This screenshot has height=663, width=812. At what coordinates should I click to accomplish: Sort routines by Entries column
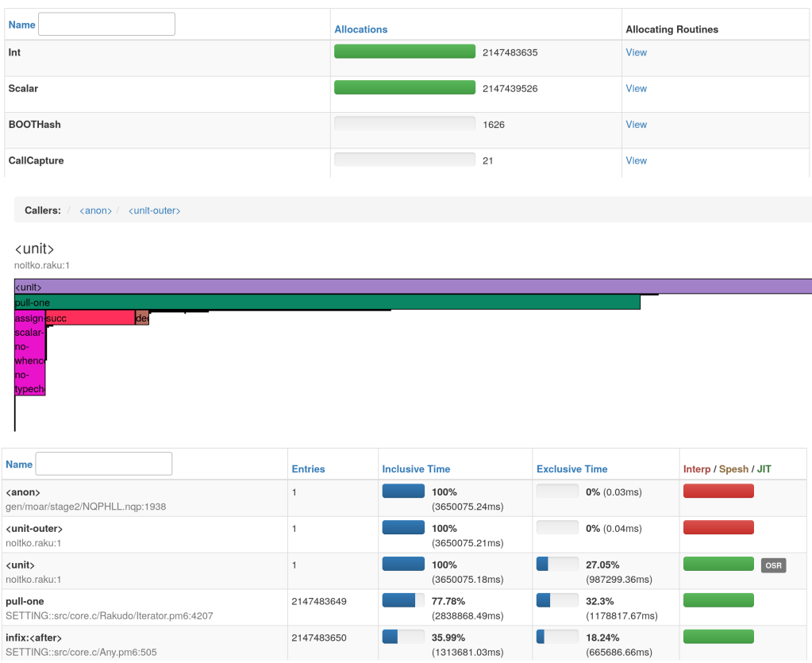pyautogui.click(x=308, y=469)
